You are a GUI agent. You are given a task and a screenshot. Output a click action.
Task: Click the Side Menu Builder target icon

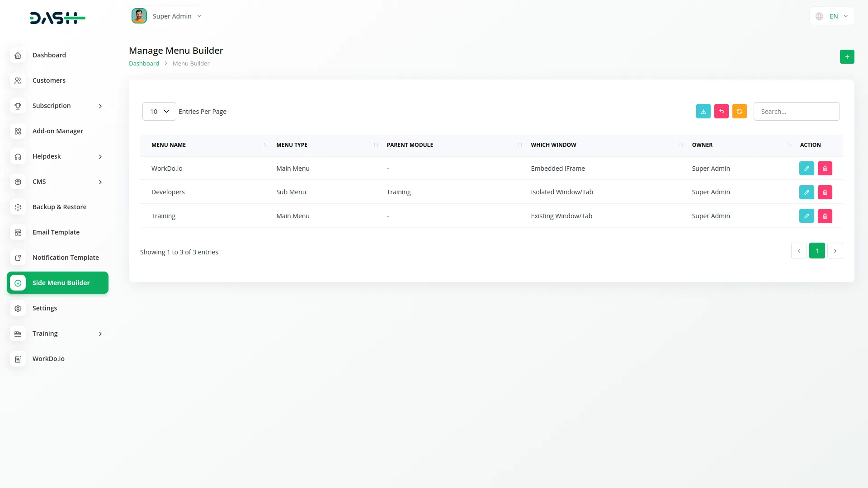click(18, 283)
